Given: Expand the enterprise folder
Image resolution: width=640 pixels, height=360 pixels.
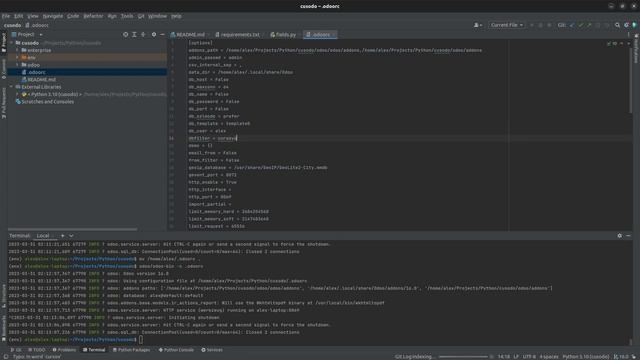Looking at the screenshot, I should (x=17, y=50).
